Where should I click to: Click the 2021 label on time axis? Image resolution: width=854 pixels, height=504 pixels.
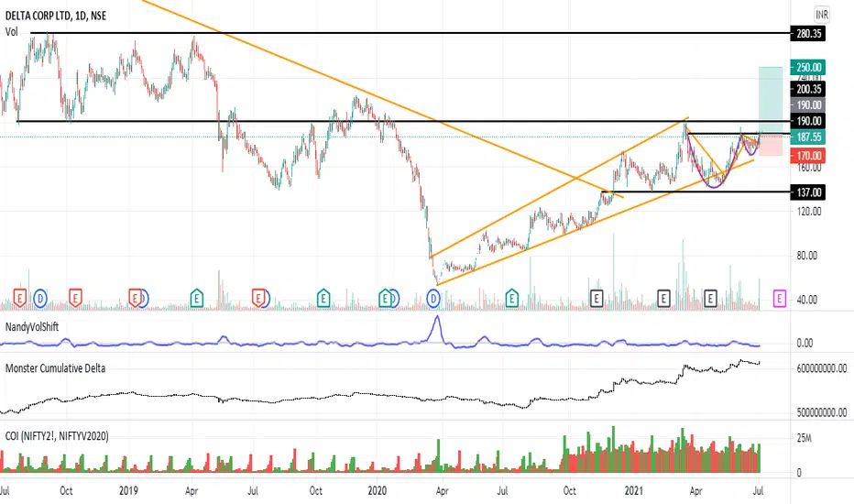tap(633, 490)
